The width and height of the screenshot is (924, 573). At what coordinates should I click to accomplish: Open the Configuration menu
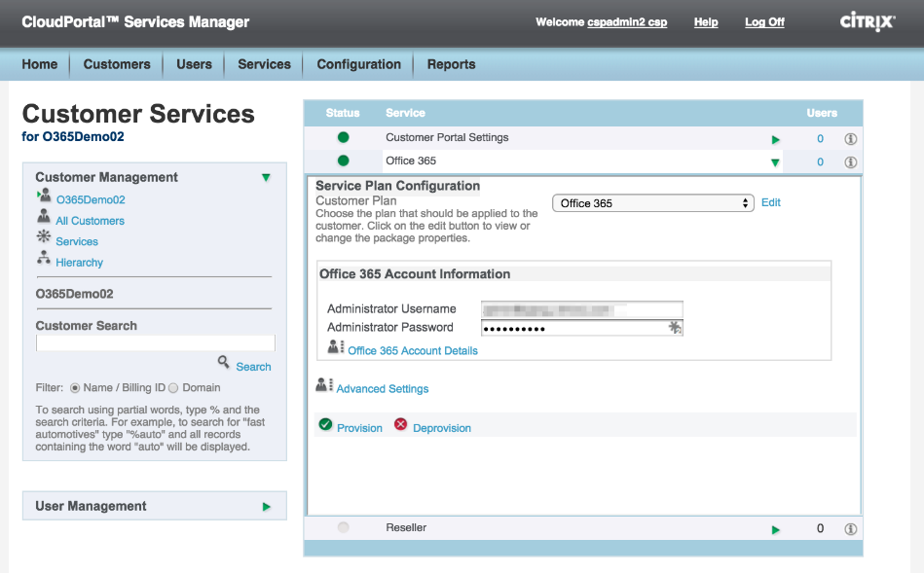358,64
